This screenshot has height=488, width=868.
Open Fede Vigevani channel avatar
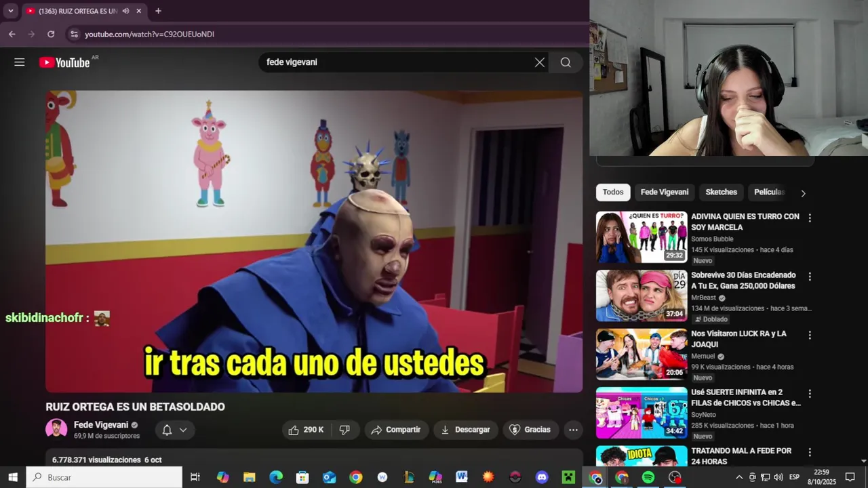coord(56,430)
